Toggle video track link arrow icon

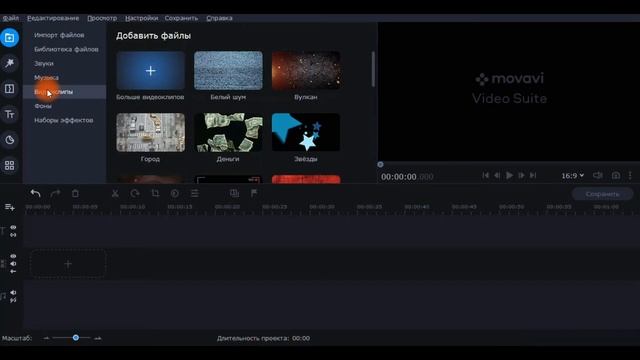(13, 271)
